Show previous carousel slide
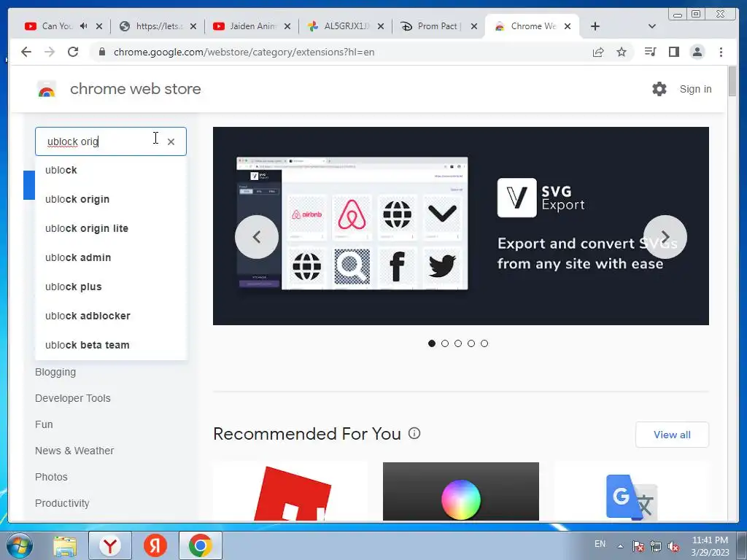 pos(257,237)
